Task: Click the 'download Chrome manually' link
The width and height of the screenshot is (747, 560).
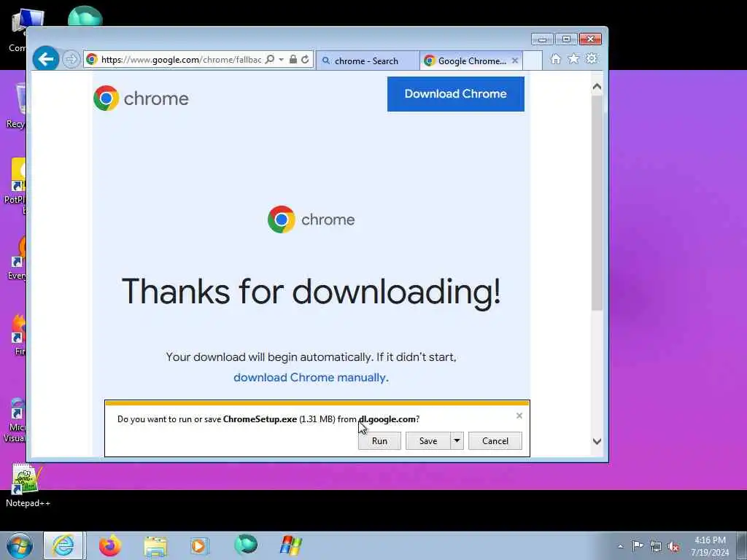Action: (309, 378)
